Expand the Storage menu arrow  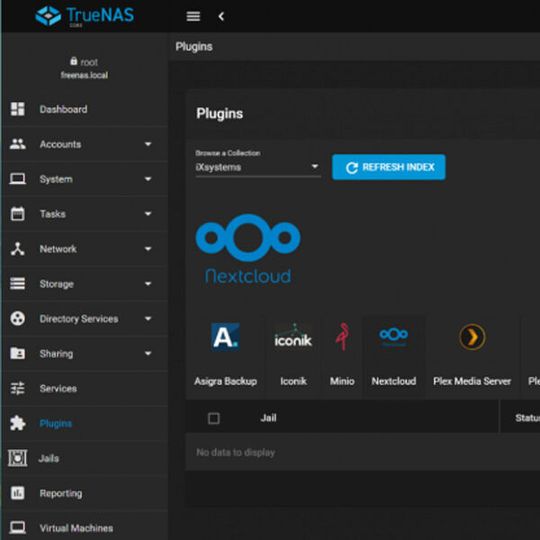tap(148, 284)
